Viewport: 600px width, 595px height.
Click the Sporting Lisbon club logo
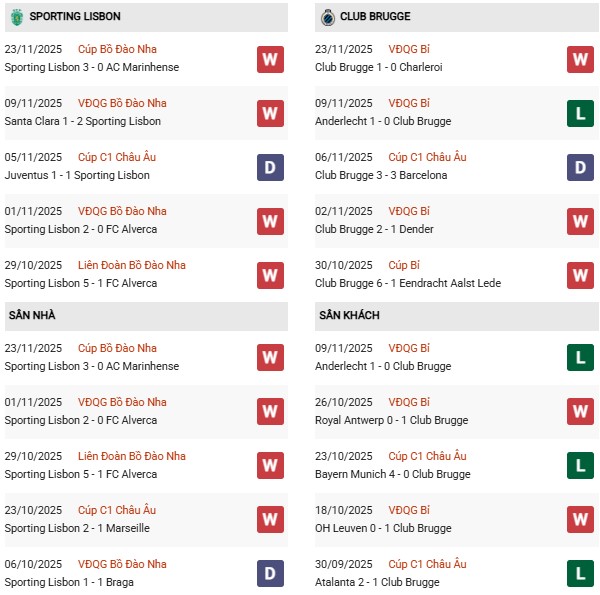point(15,16)
